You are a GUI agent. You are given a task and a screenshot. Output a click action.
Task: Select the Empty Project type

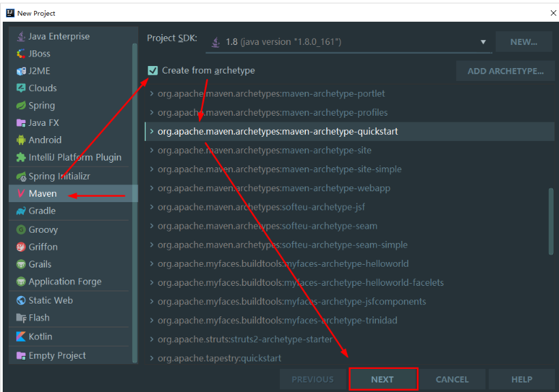click(71, 355)
